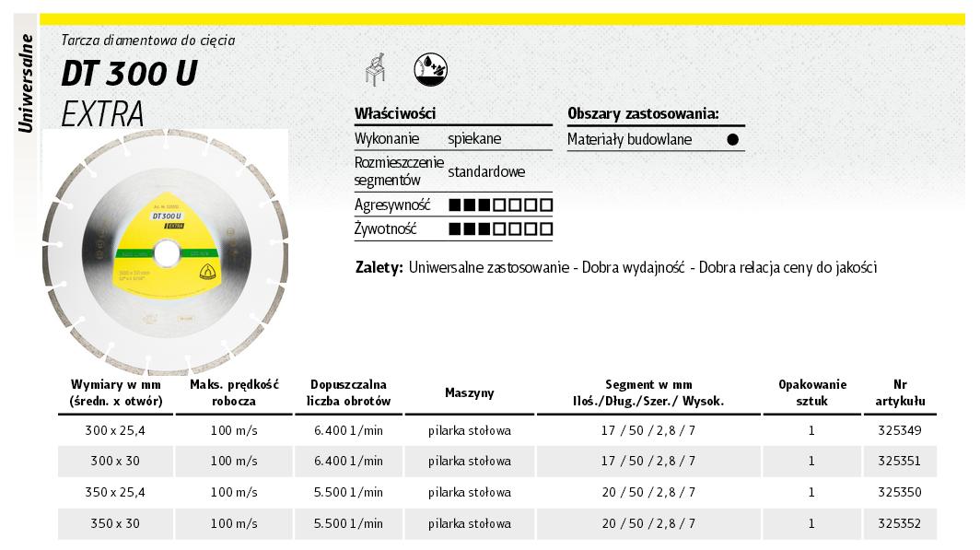Click '17 / 50 / 2,8 / 7' in the 325351 row
This screenshot has width=980, height=550.
point(648,462)
